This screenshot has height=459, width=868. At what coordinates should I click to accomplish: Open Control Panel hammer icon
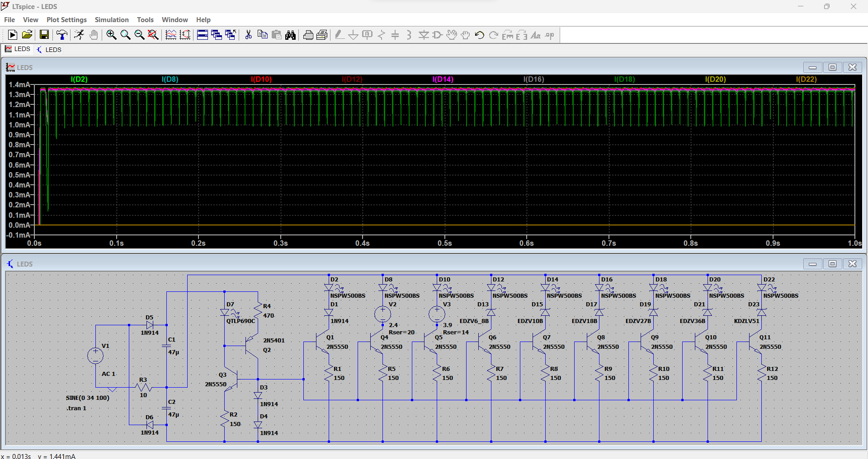(x=62, y=35)
